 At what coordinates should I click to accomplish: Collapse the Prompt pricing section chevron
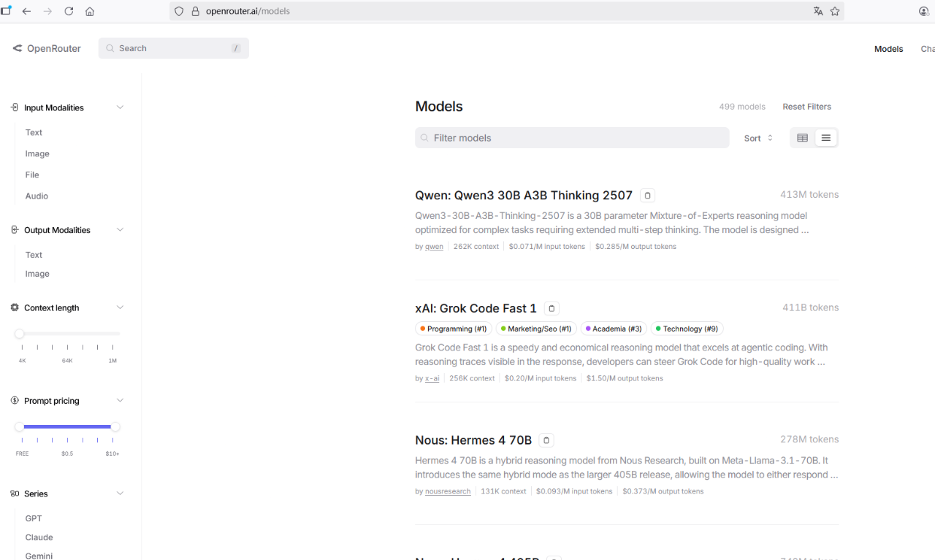click(121, 401)
